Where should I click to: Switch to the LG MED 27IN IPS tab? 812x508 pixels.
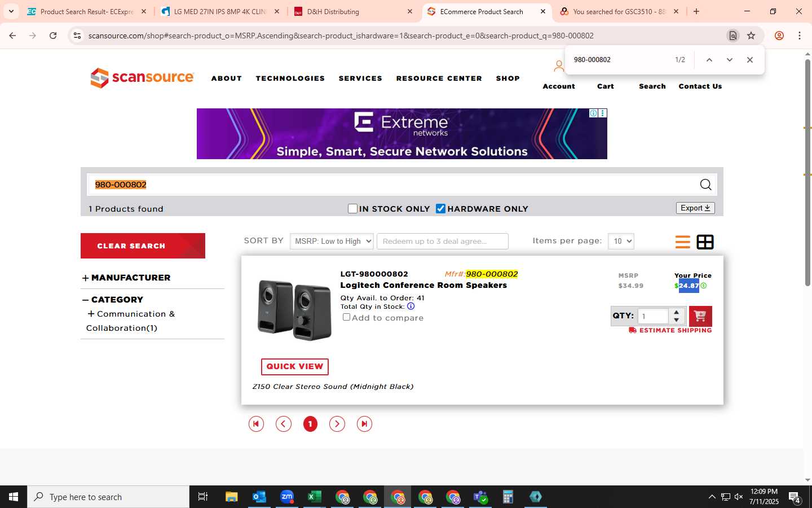tap(220, 11)
